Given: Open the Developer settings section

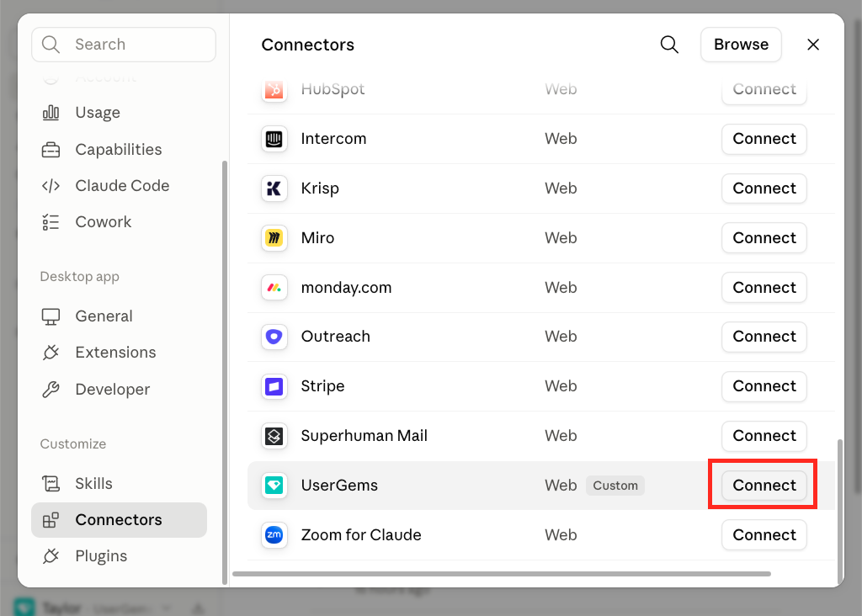Looking at the screenshot, I should pos(120,390).
